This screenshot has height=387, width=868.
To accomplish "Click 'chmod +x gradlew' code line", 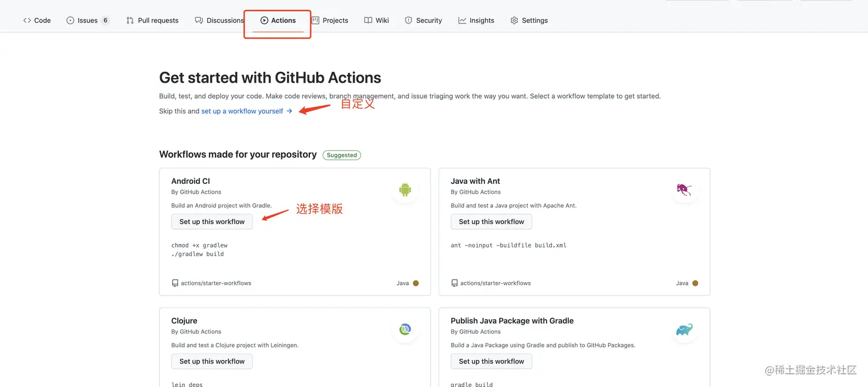I will pyautogui.click(x=199, y=245).
